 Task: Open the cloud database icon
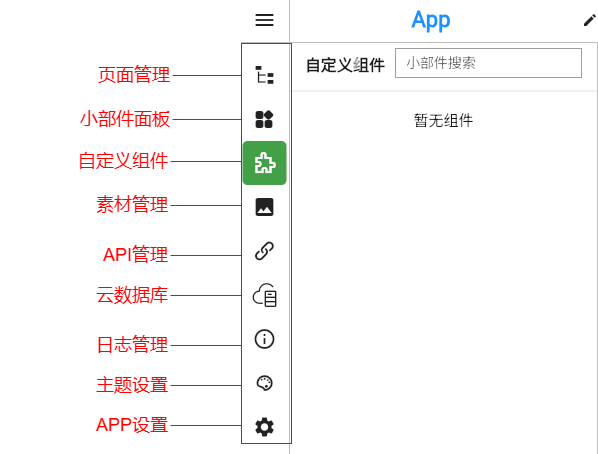pyautogui.click(x=265, y=295)
